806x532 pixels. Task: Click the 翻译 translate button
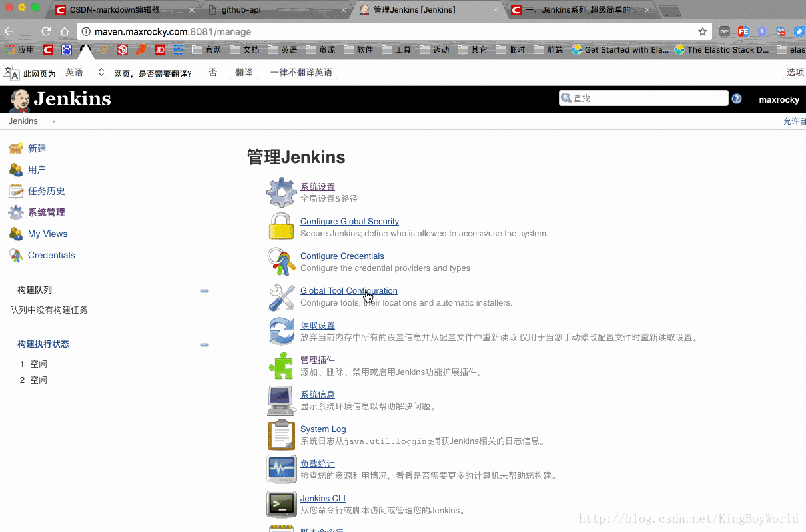click(x=244, y=72)
